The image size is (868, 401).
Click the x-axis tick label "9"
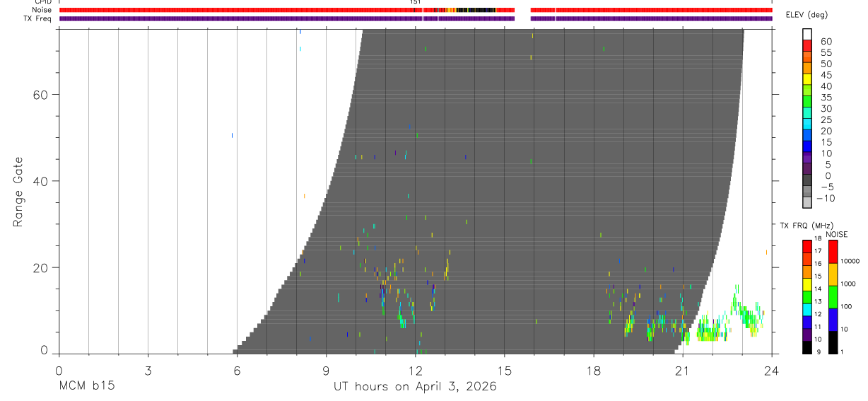point(326,369)
